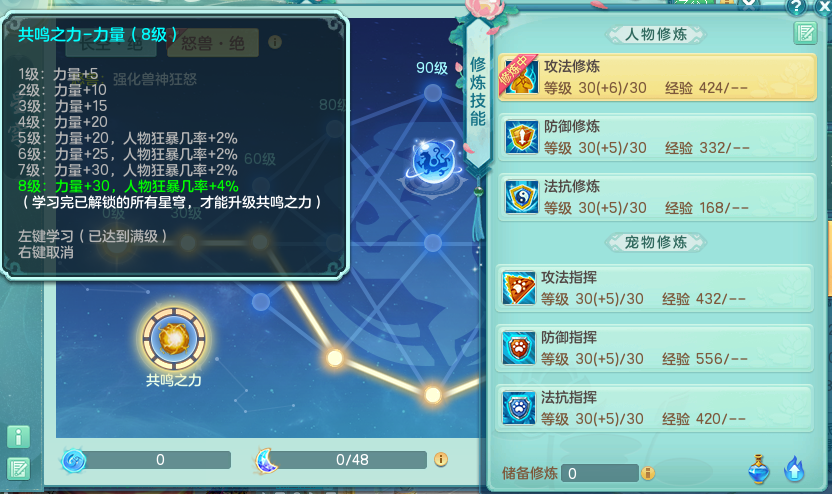832x494 pixels.
Task: Switch to the 修炼技能 vertical tab
Action: click(x=478, y=91)
